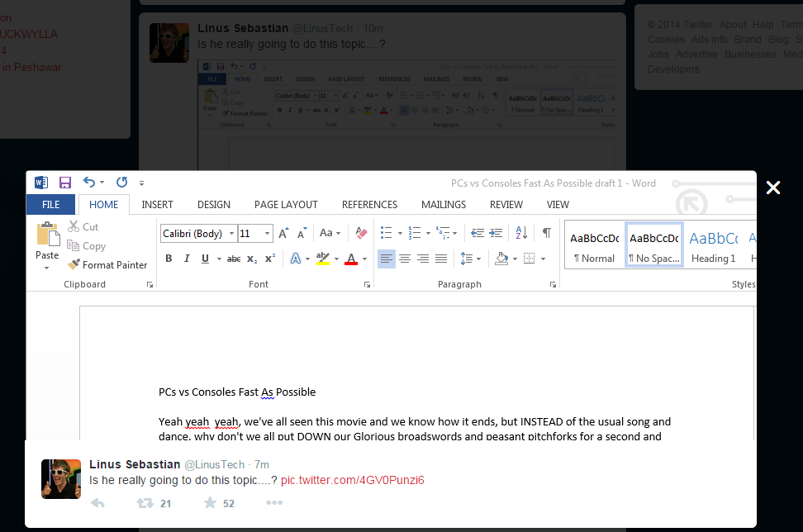Image resolution: width=803 pixels, height=532 pixels.
Task: Toggle Show/Hide paragraph marks
Action: click(x=547, y=233)
